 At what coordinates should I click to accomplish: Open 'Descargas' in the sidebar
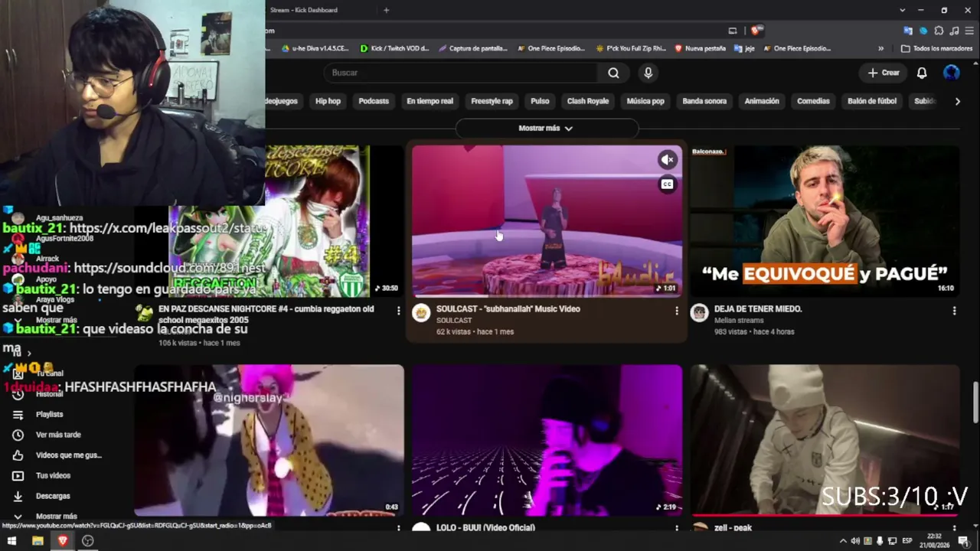53,496
